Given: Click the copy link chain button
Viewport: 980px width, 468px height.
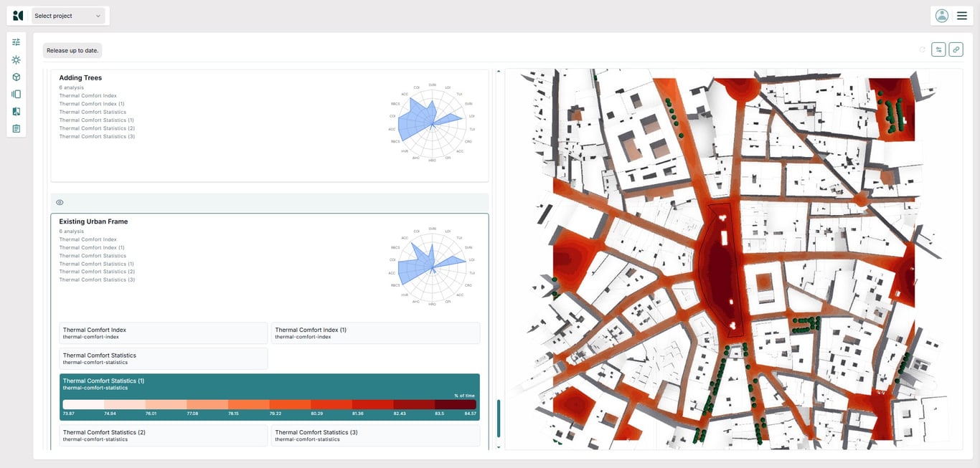Looking at the screenshot, I should point(956,49).
